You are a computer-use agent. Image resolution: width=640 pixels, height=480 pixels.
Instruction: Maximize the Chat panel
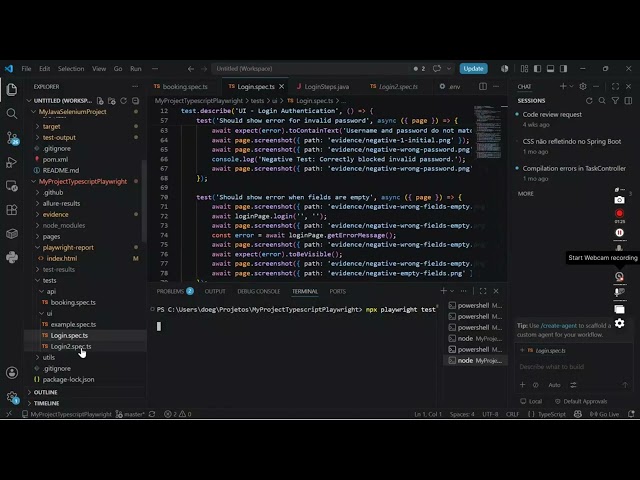pyautogui.click(x=615, y=87)
